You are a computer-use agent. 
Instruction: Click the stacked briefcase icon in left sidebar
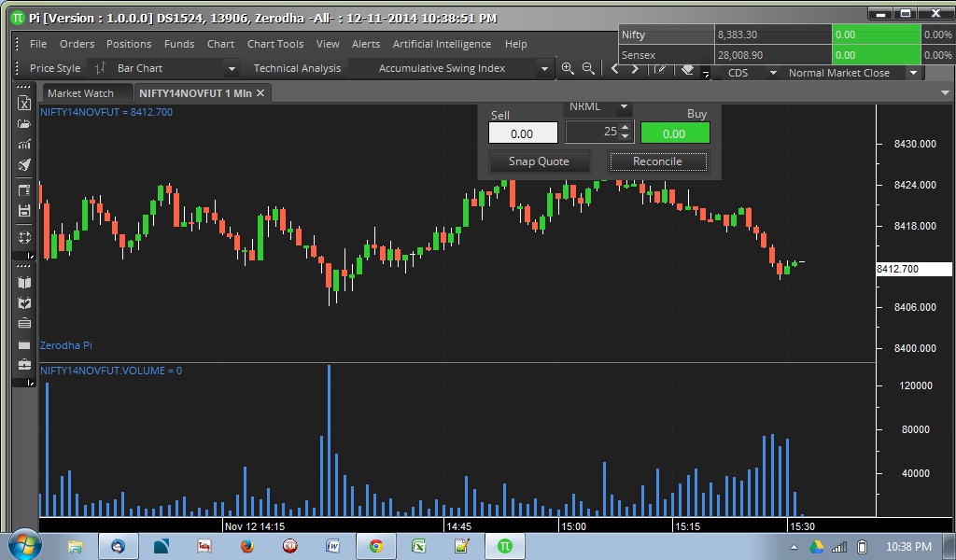point(23,324)
